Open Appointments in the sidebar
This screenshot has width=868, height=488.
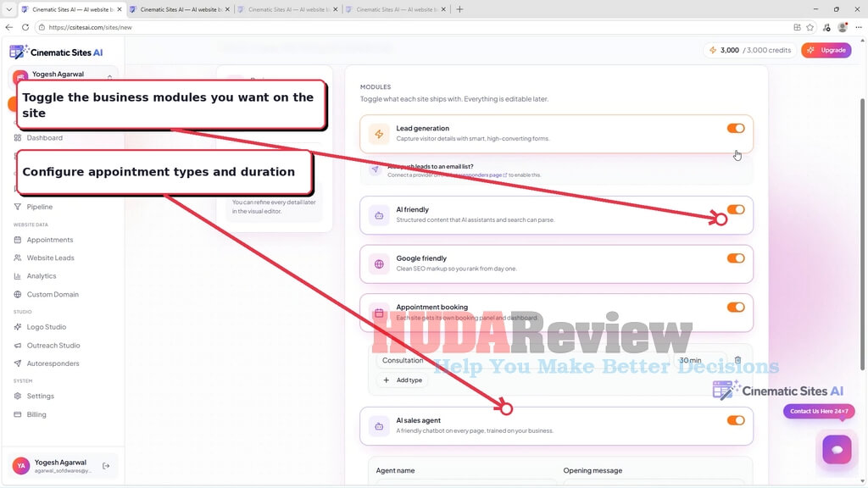pyautogui.click(x=49, y=240)
